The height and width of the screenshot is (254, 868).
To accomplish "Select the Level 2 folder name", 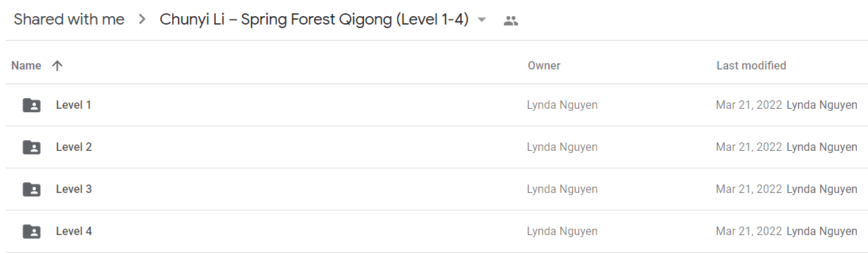I will coord(74,147).
